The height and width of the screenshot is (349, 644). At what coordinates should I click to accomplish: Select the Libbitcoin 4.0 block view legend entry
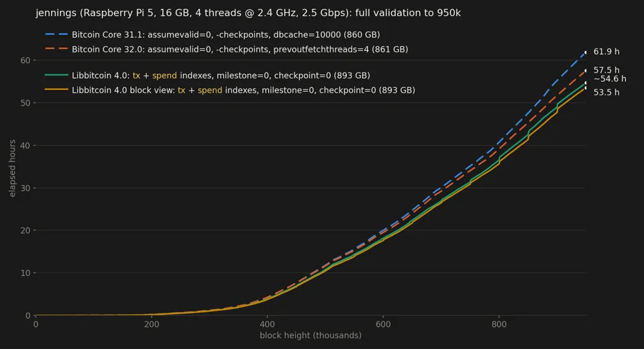coord(230,90)
